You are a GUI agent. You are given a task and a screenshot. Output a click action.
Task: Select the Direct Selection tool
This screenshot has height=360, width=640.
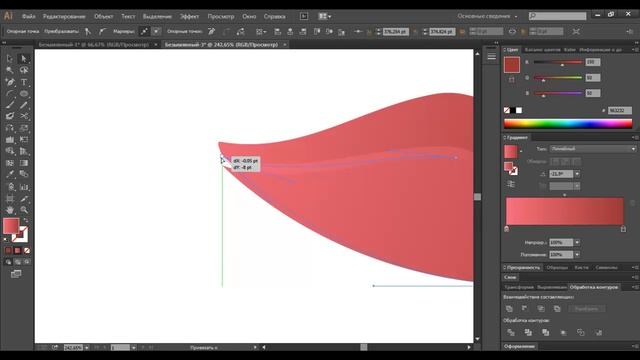pos(24,59)
